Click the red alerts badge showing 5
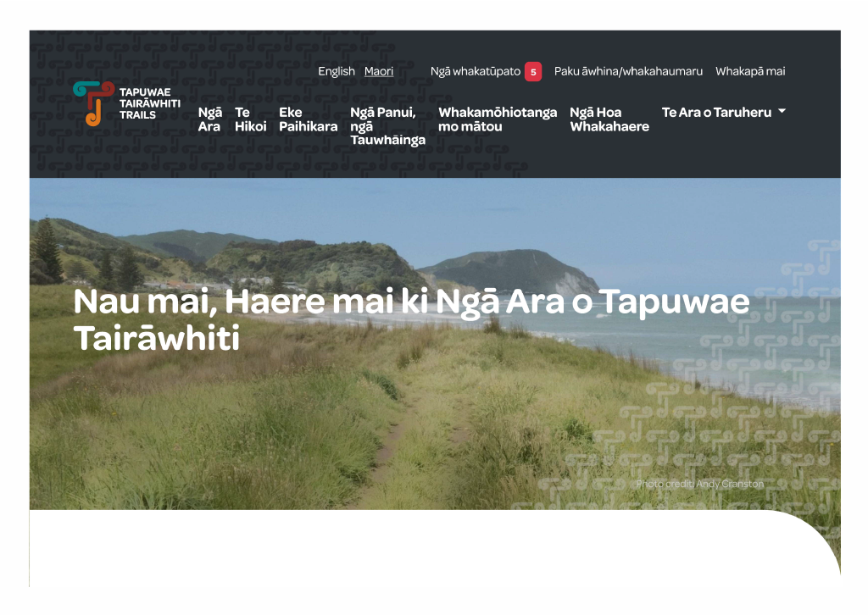 [532, 72]
